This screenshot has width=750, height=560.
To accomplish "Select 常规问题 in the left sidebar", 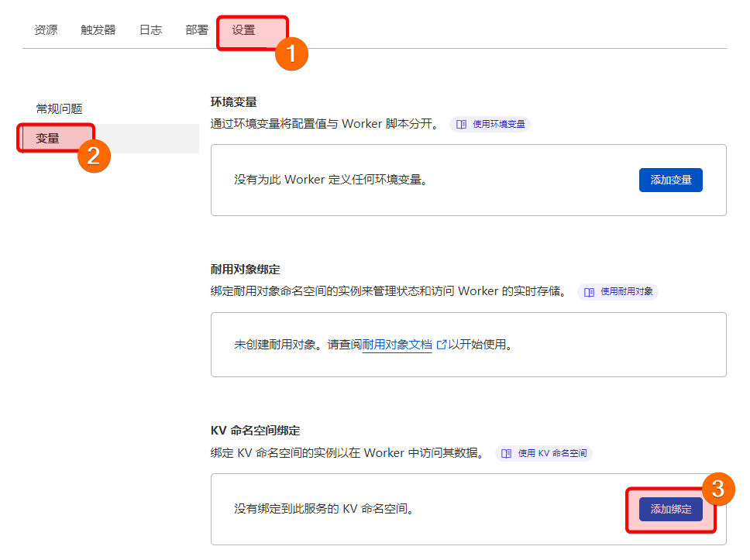I will (59, 108).
